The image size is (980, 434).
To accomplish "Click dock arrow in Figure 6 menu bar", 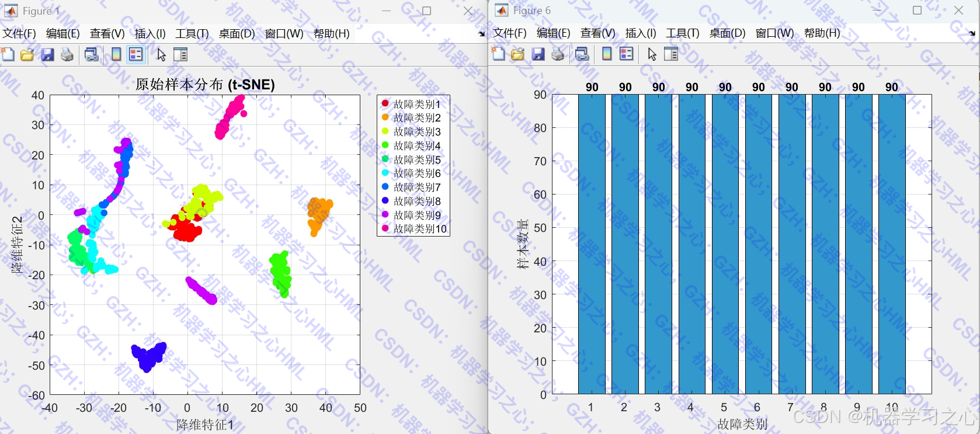I will (972, 33).
